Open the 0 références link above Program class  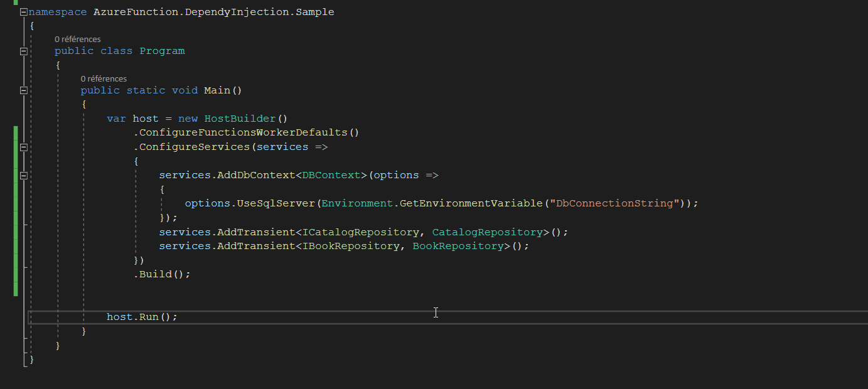tap(78, 39)
